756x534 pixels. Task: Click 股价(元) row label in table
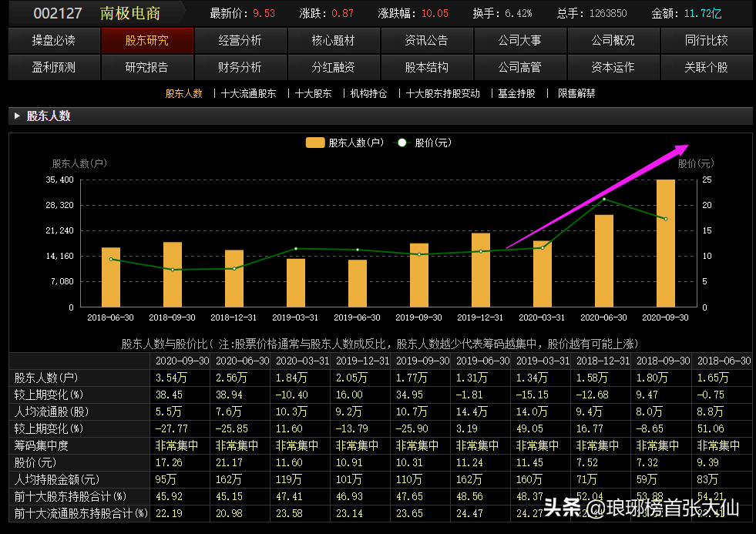click(35, 462)
